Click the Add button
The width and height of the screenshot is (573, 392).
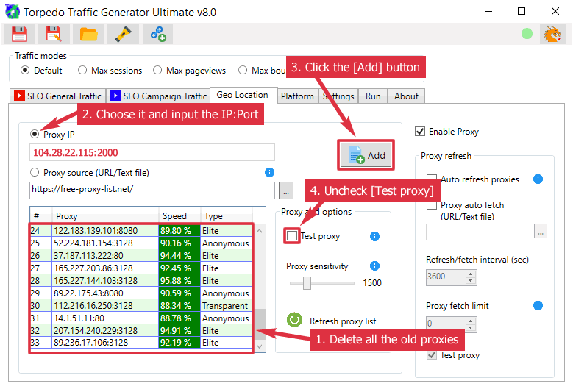point(365,155)
